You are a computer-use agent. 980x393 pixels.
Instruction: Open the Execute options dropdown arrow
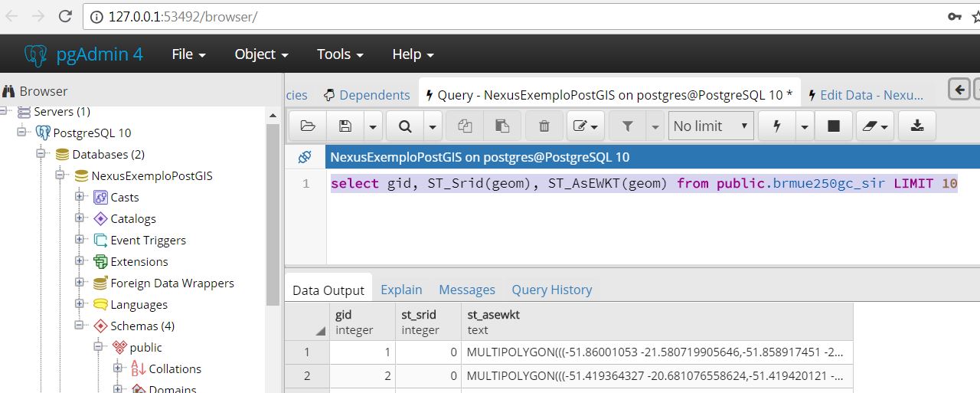point(805,126)
